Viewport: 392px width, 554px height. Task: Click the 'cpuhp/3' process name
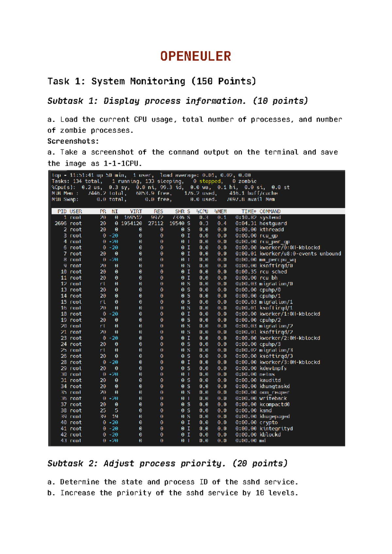coord(270,344)
